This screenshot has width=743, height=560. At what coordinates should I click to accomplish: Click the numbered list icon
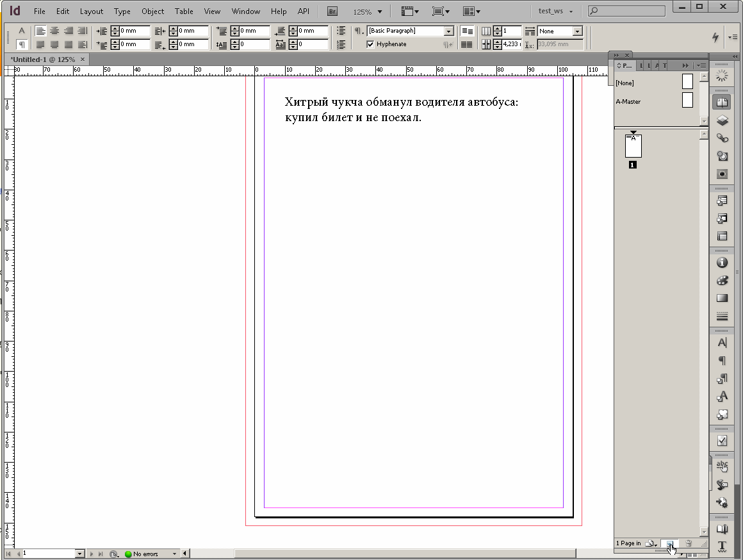(341, 45)
